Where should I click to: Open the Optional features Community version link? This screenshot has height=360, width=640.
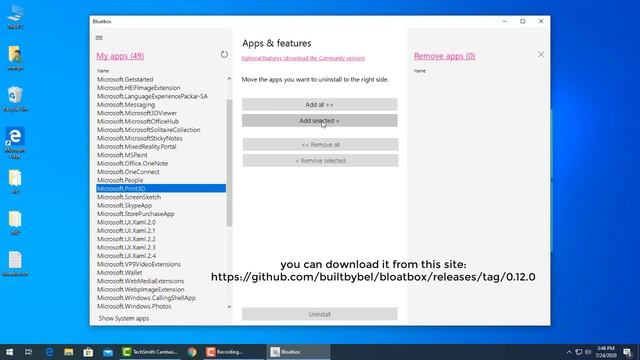coord(303,58)
